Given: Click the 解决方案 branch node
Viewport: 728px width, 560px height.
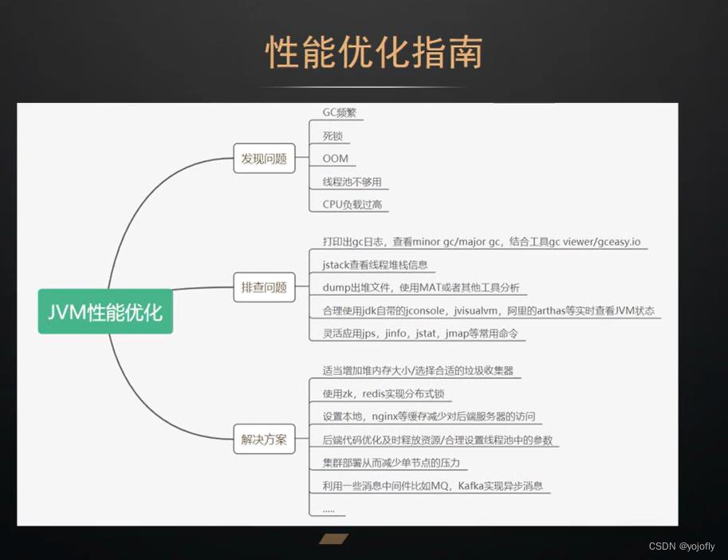Looking at the screenshot, I should [263, 437].
